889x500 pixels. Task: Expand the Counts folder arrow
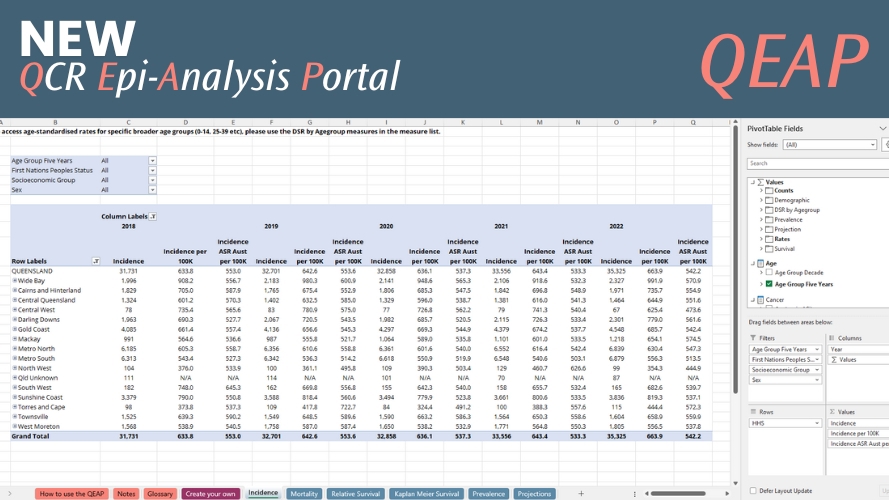[761, 190]
